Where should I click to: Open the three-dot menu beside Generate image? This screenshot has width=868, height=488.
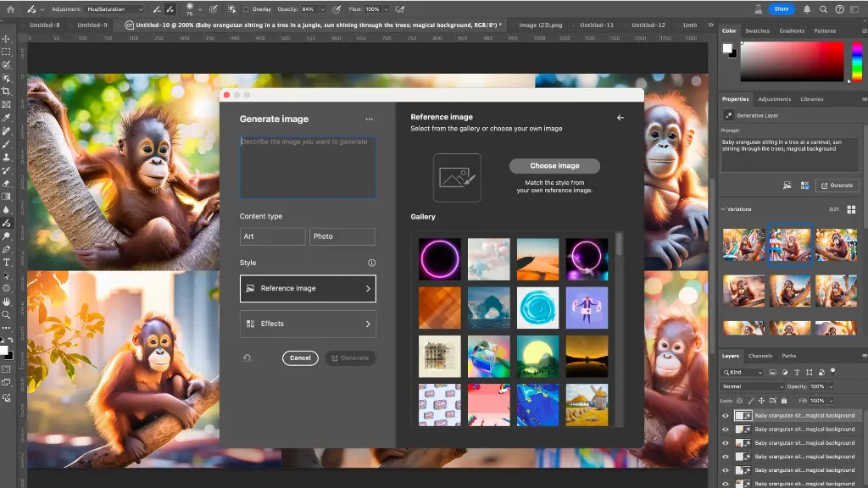369,119
